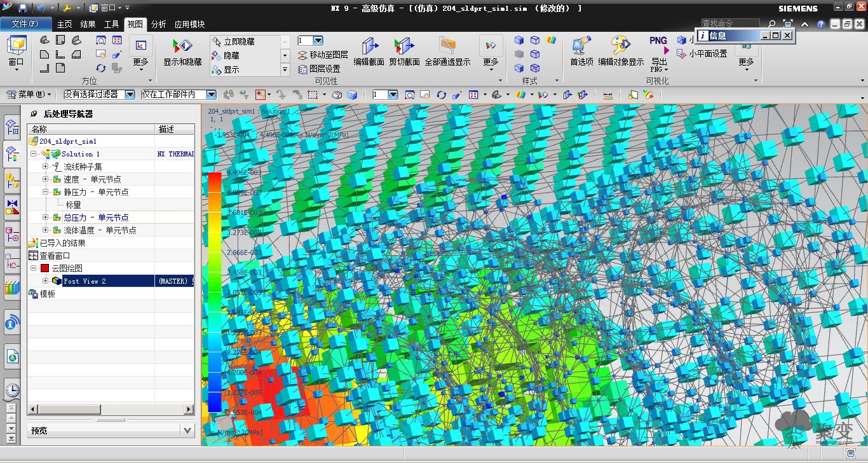This screenshot has width=868, height=463.
Task: Click 立即隐藏 (Hide Immediately) command
Action: [x=233, y=41]
